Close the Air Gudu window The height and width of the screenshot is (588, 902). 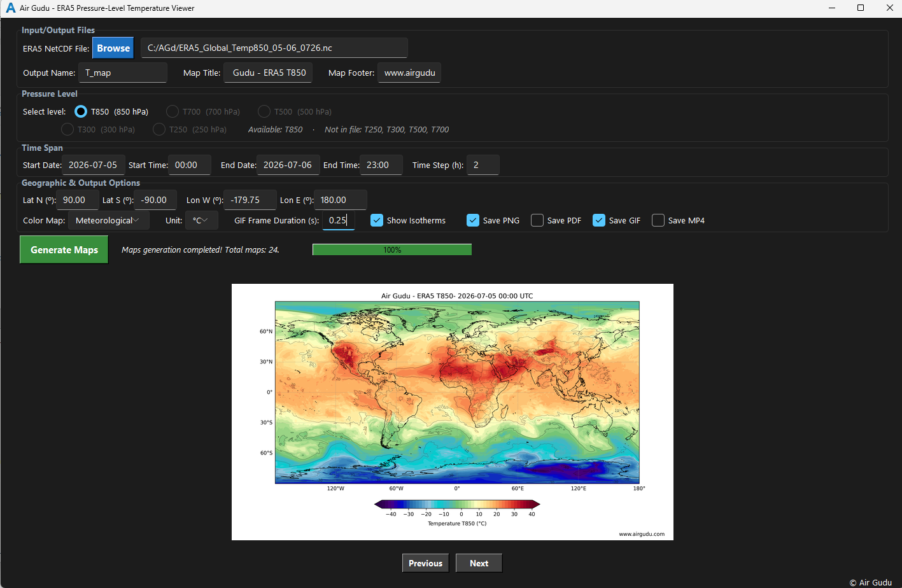(x=889, y=8)
